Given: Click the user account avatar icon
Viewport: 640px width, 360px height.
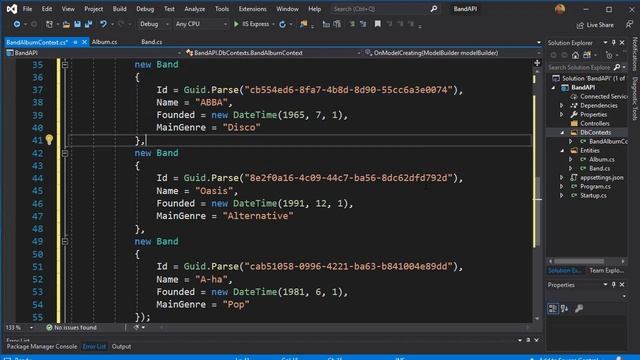Looking at the screenshot, I should 560,9.
